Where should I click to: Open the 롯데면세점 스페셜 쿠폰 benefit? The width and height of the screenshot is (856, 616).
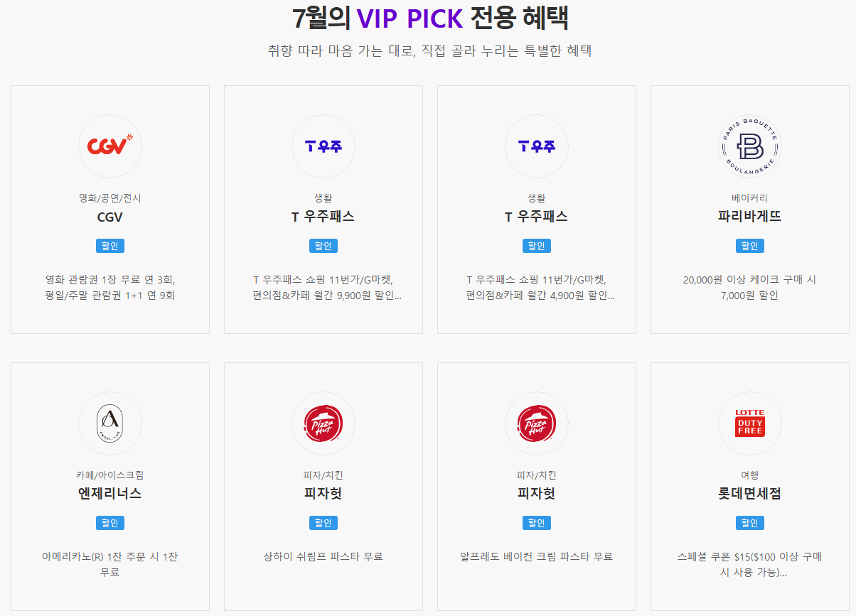click(750, 487)
